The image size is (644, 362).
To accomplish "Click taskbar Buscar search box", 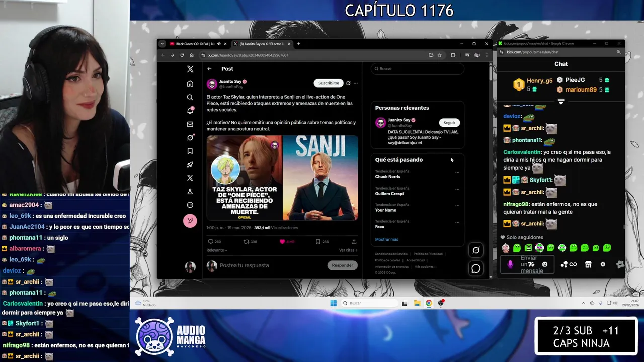I will pyautogui.click(x=369, y=303).
